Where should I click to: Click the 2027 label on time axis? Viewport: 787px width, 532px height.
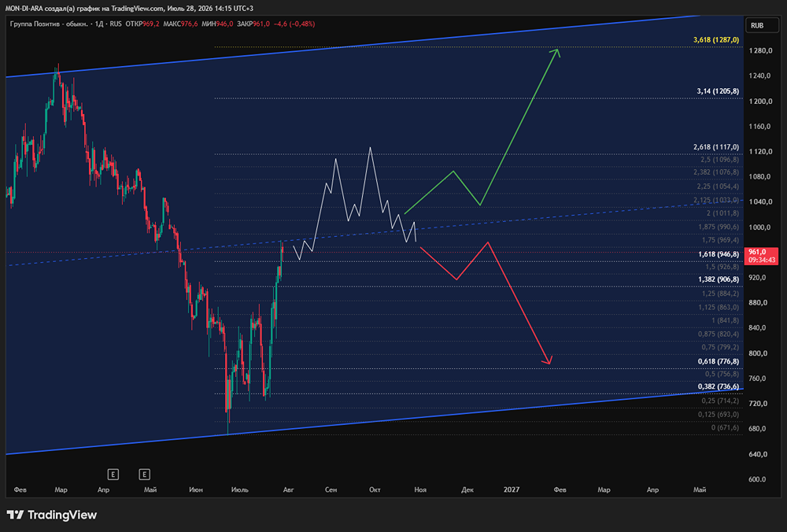pyautogui.click(x=512, y=490)
